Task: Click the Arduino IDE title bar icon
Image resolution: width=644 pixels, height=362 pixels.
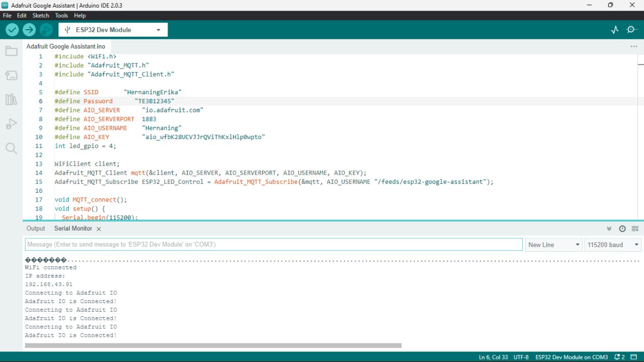Action: [x=5, y=5]
